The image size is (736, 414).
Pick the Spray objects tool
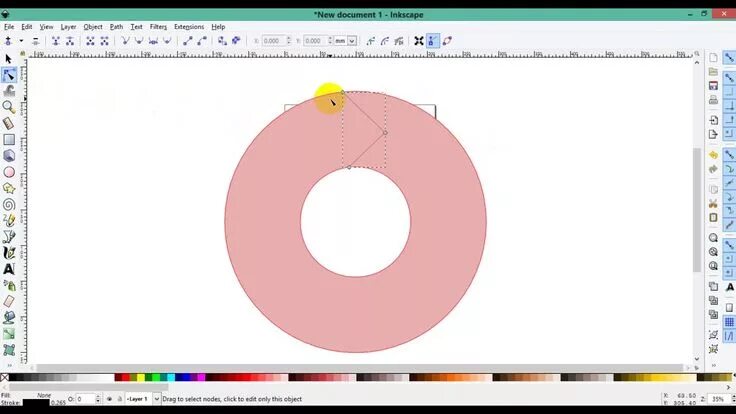[9, 285]
